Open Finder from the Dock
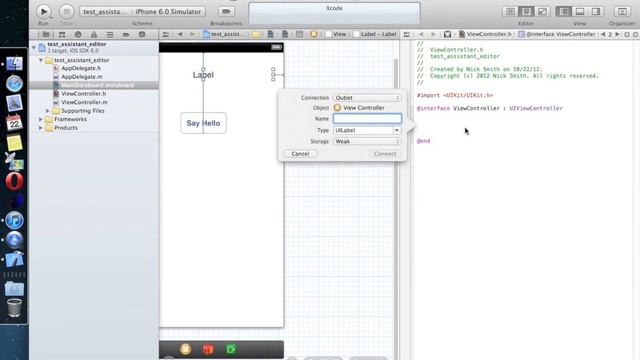The width and height of the screenshot is (640, 360). 14,64
